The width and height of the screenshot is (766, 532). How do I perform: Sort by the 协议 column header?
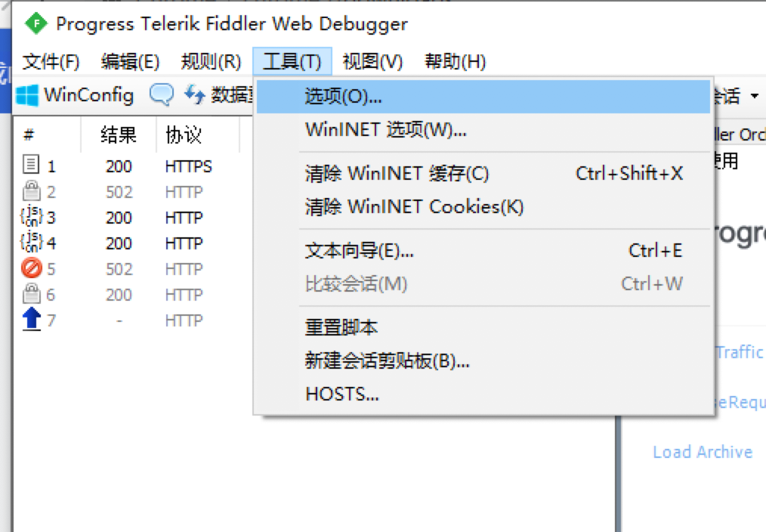(184, 135)
